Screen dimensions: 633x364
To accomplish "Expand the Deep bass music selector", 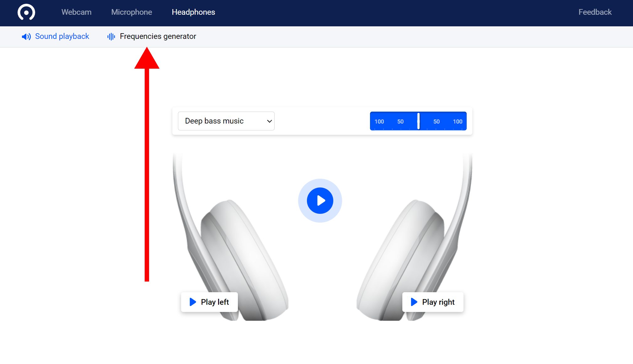I will click(226, 121).
